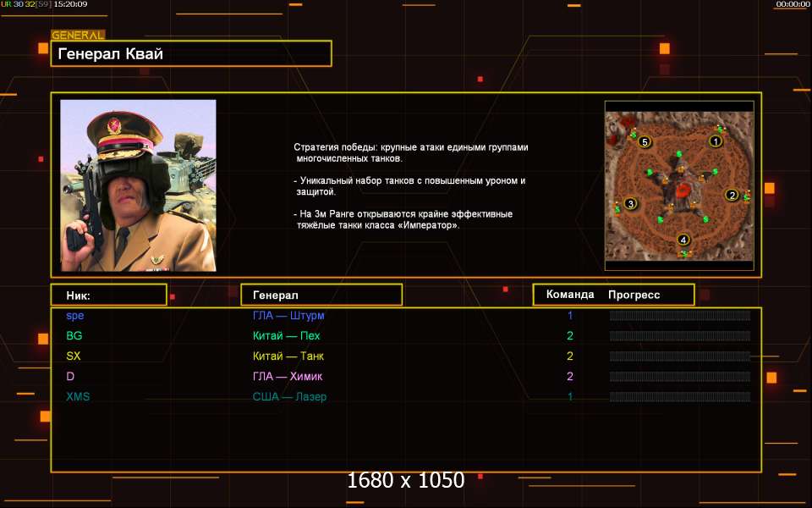Click the Генерал Квай title box
Screen dimensions: 812x508
click(x=191, y=53)
